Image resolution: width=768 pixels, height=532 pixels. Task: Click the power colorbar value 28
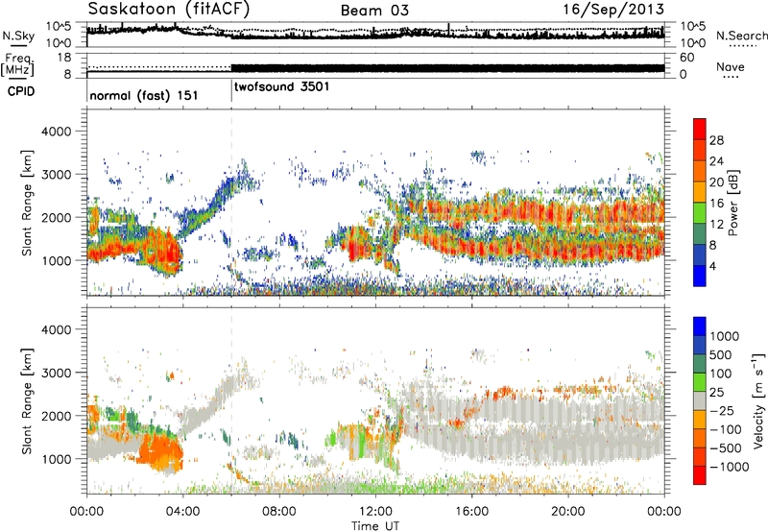pyautogui.click(x=716, y=140)
